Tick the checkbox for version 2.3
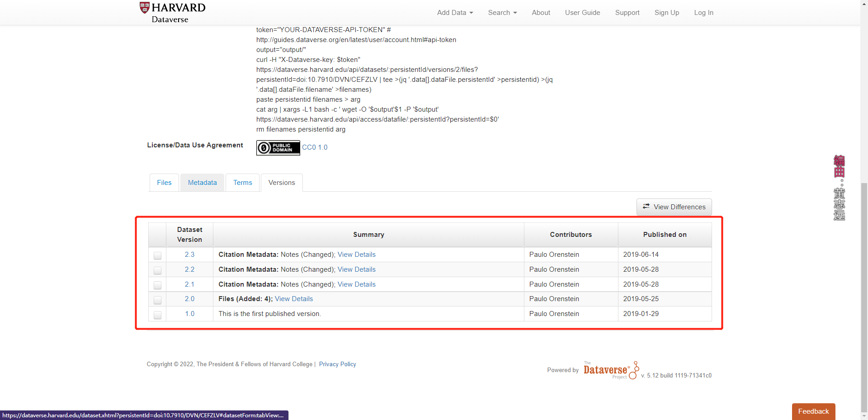The width and height of the screenshot is (868, 420). click(157, 255)
